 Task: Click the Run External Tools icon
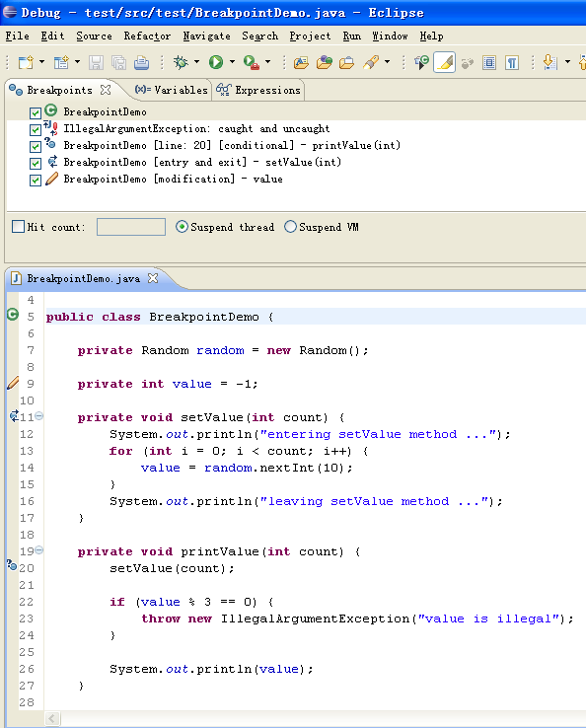[252, 62]
